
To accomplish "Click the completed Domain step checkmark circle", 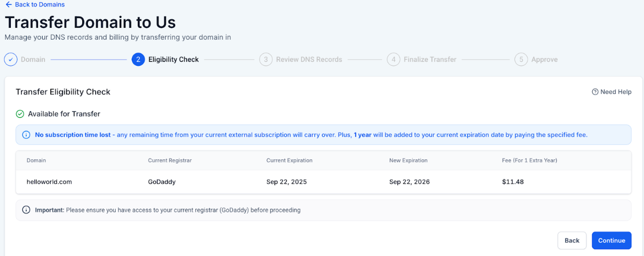I will click(11, 60).
